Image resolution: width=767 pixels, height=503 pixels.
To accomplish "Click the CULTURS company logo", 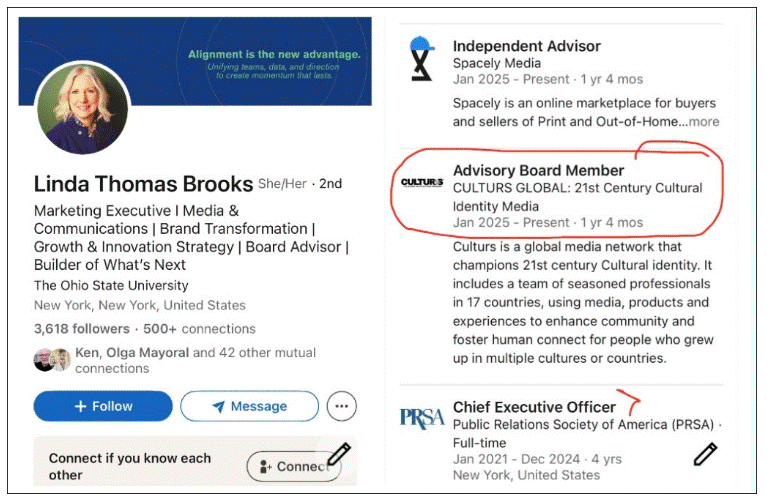I will tap(421, 182).
